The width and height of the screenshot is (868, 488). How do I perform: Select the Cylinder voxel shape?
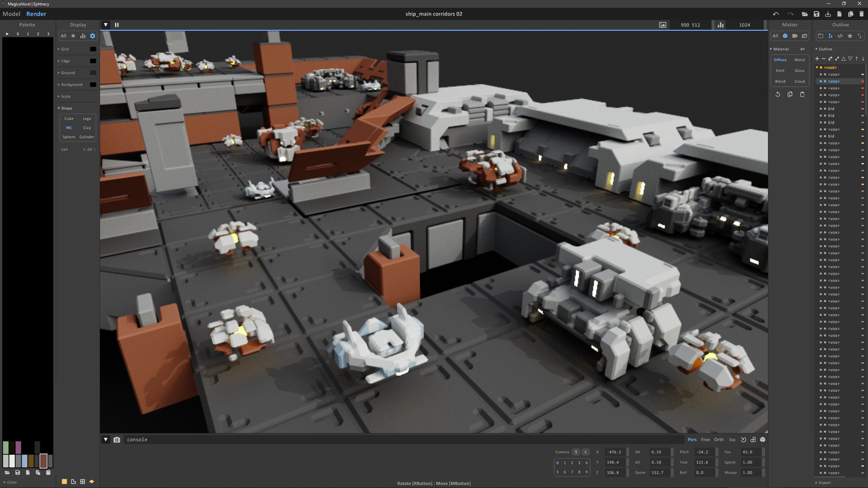pos(87,137)
